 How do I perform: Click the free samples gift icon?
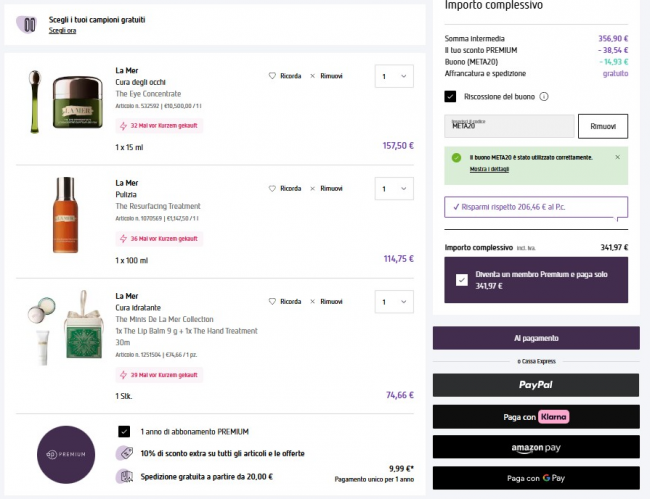tap(29, 24)
